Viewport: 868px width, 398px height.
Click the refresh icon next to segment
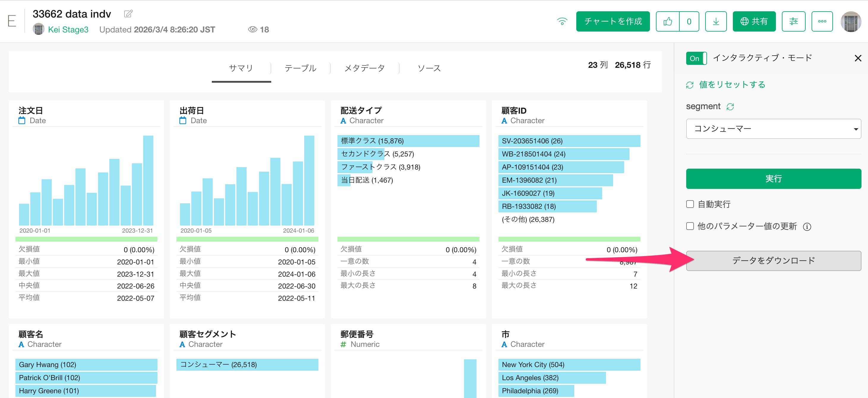pos(730,107)
